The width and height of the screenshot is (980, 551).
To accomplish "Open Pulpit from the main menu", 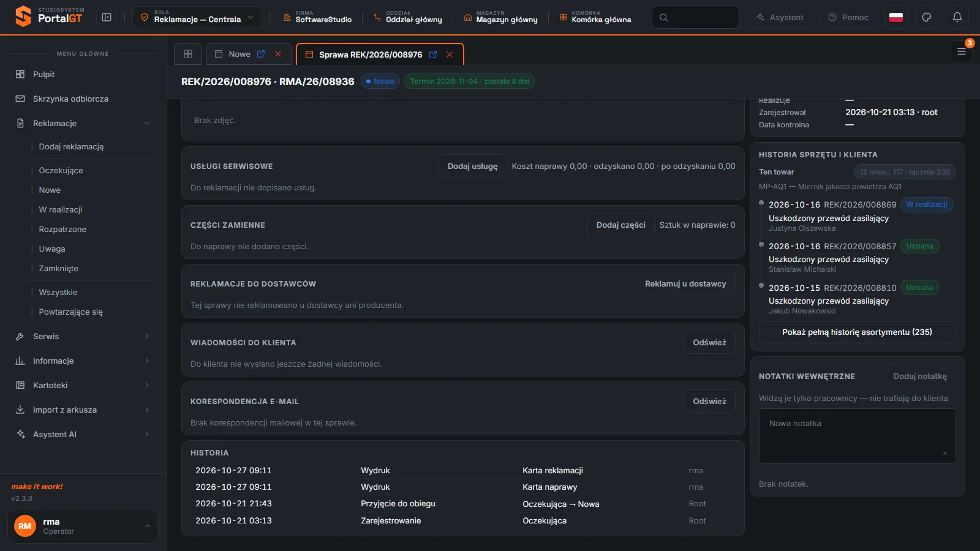I will click(x=83, y=74).
